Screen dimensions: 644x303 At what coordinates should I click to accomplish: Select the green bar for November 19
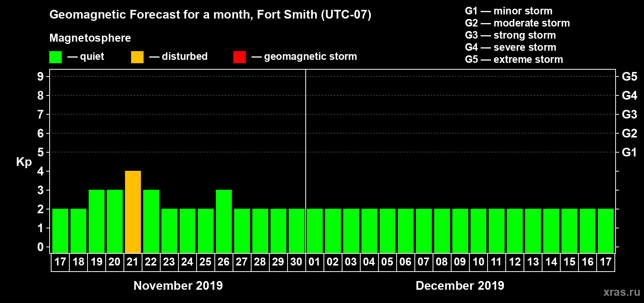[97, 221]
